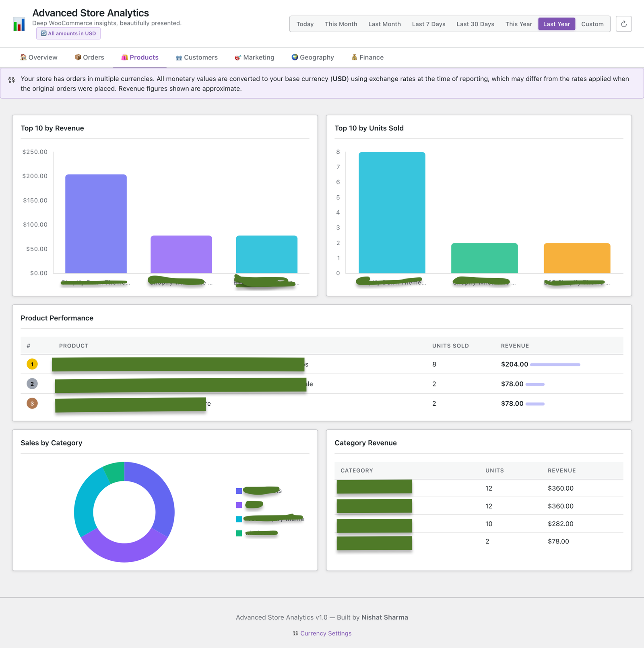Select the This Year date range

click(x=518, y=24)
